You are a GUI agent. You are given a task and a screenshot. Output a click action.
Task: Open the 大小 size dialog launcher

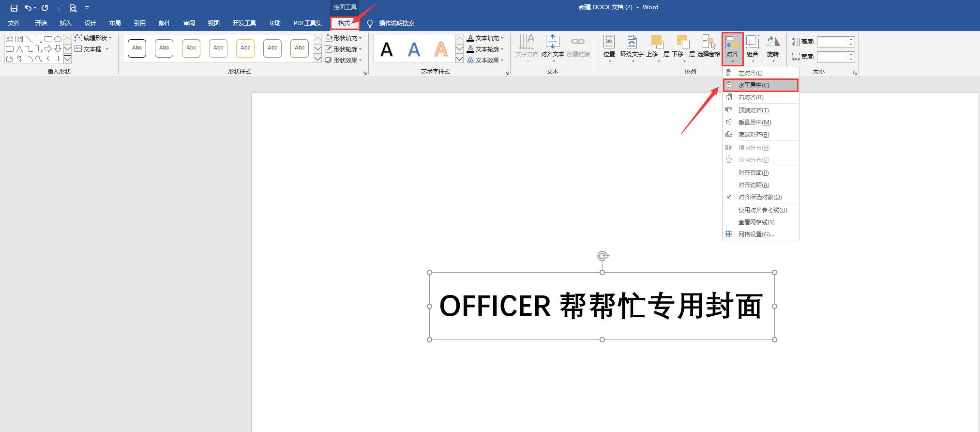pos(855,73)
